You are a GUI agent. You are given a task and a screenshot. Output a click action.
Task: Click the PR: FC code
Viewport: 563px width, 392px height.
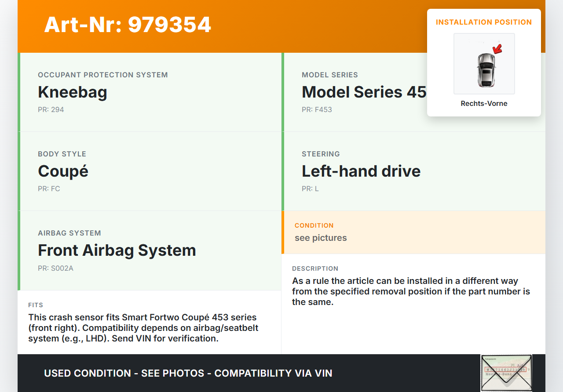[x=49, y=189]
